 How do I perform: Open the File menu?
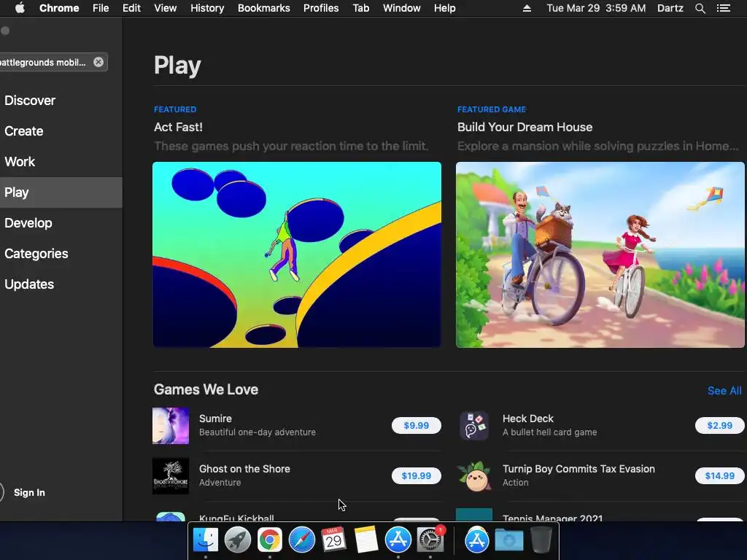coord(101,8)
